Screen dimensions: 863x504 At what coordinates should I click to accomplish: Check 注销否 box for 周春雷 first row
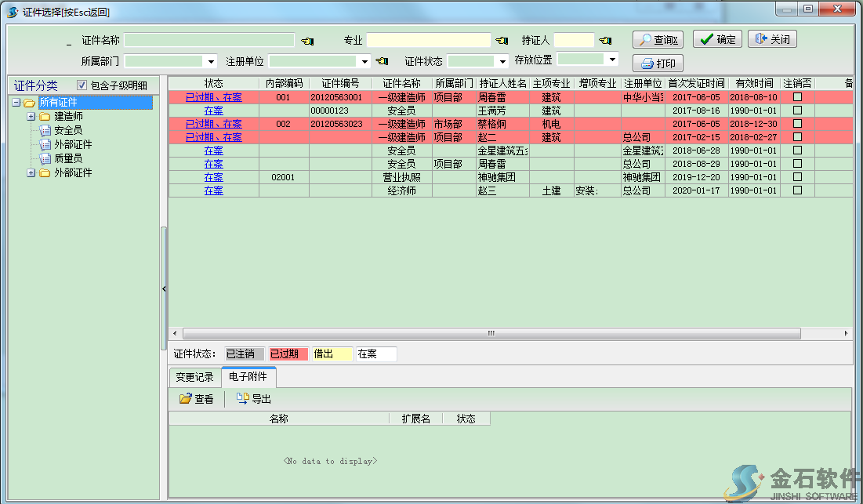(797, 97)
